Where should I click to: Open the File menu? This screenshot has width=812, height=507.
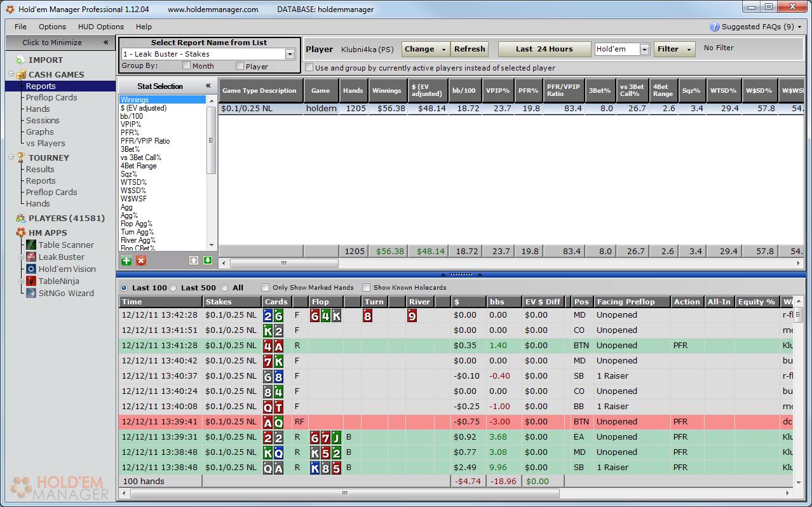point(20,27)
